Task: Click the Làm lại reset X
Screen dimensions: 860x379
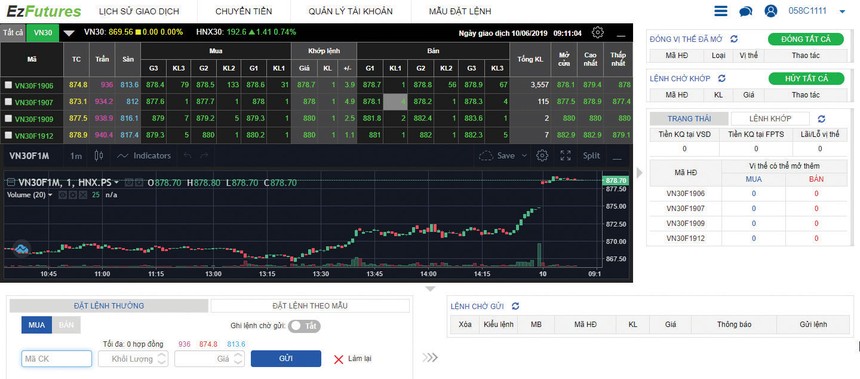Action: [338, 359]
